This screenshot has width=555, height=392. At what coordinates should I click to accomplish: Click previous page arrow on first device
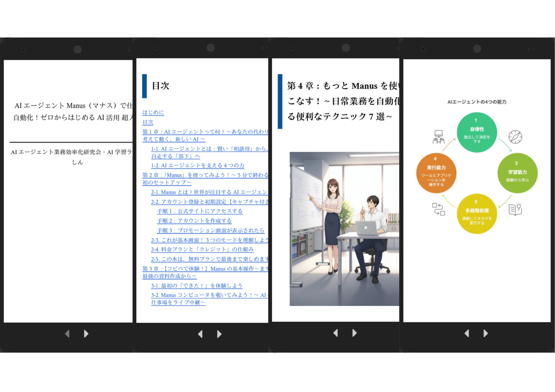click(x=67, y=334)
